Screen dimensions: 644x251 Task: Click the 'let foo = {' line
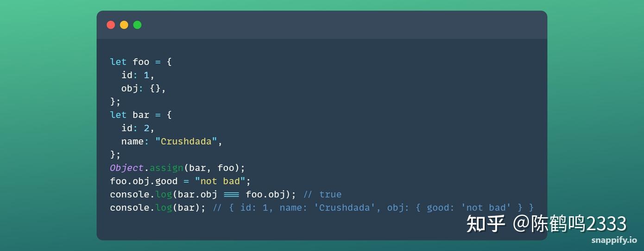click(141, 62)
